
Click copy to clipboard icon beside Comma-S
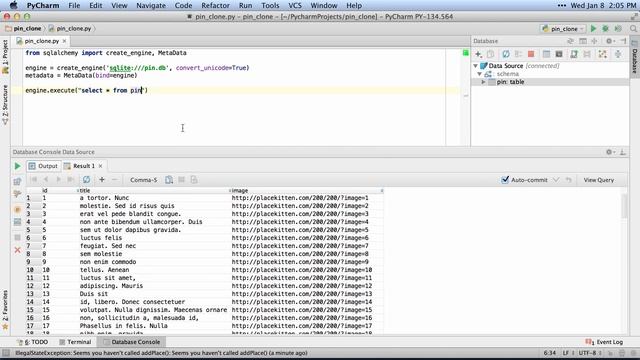click(169, 180)
